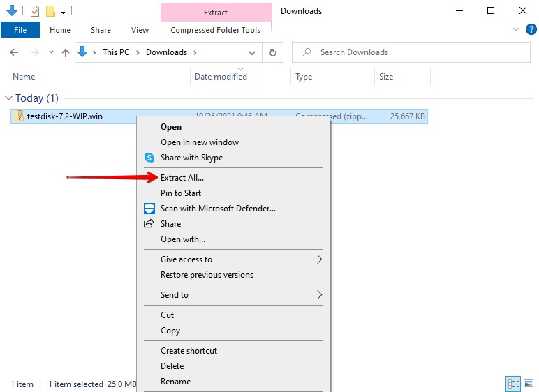539x392 pixels.
Task: Click the Skype icon in context menu
Action: [149, 158]
